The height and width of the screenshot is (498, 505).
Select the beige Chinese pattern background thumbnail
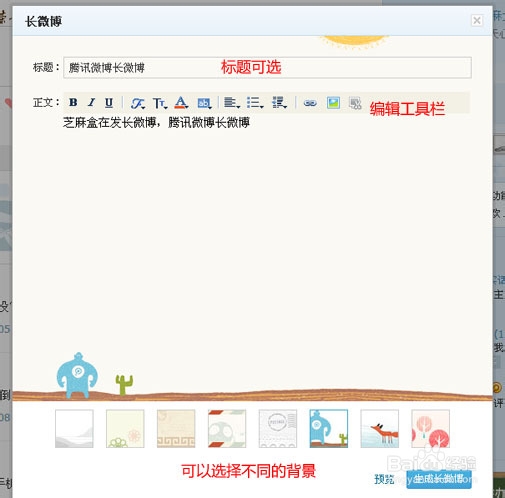click(176, 429)
